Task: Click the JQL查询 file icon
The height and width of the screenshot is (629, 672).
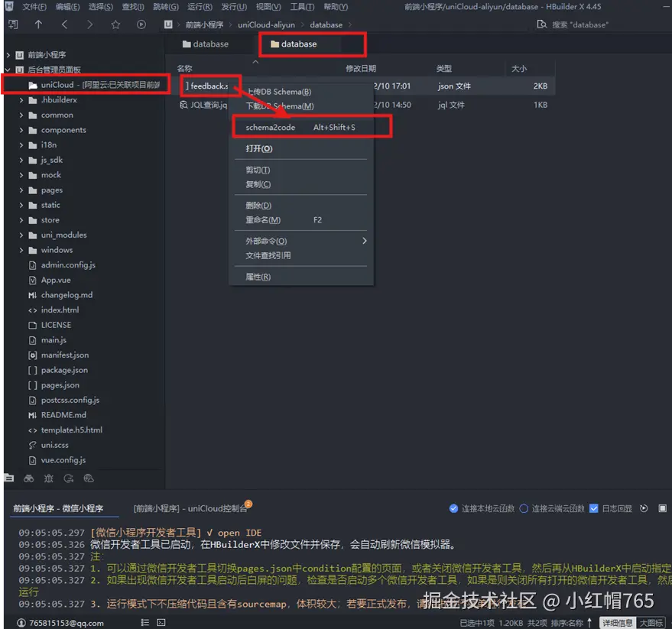Action: point(183,105)
